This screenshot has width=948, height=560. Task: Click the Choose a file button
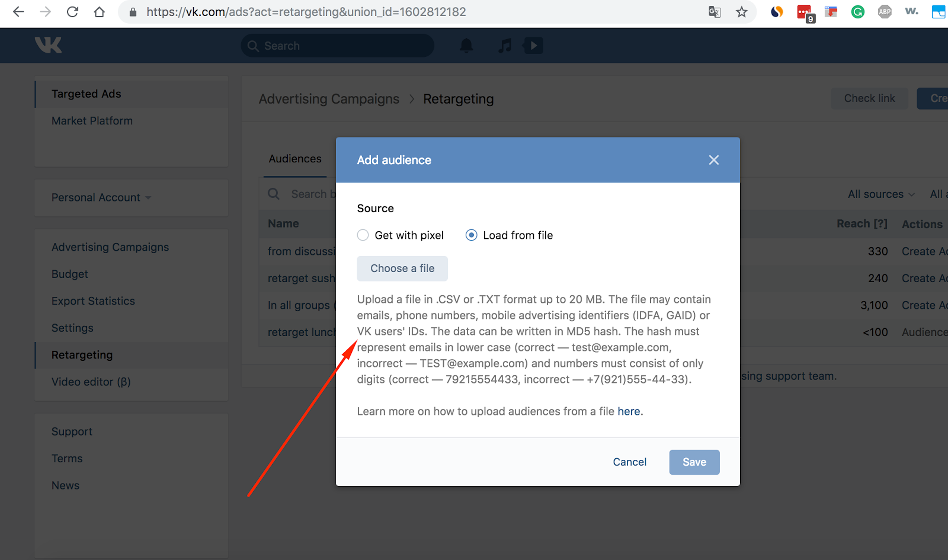402,268
